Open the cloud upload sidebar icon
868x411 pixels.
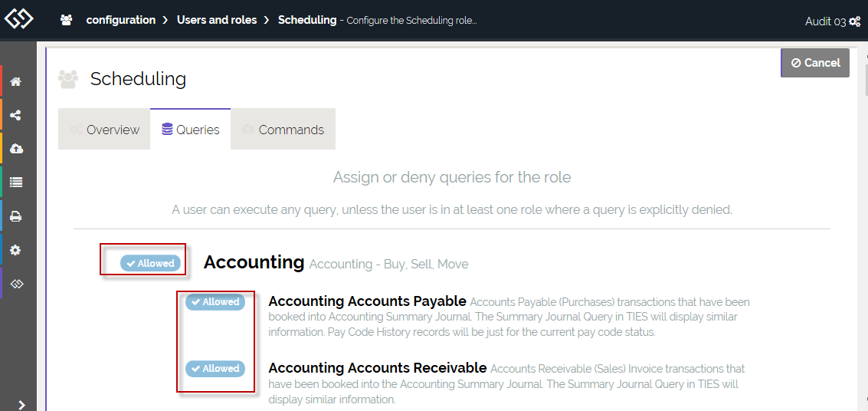pyautogui.click(x=15, y=149)
